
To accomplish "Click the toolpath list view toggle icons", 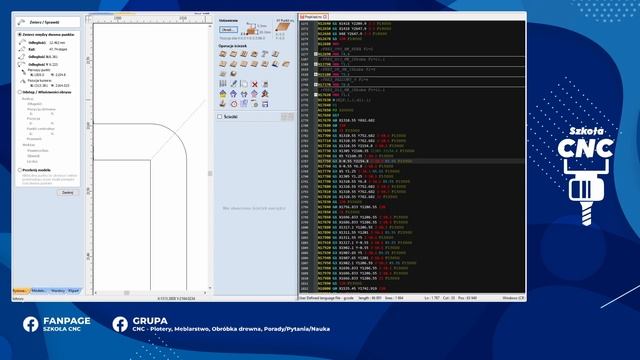I will pyautogui.click(x=287, y=117).
